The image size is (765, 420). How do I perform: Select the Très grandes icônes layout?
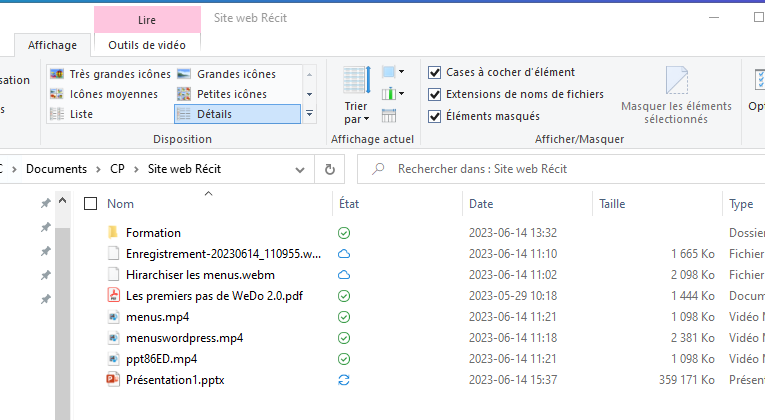click(110, 74)
